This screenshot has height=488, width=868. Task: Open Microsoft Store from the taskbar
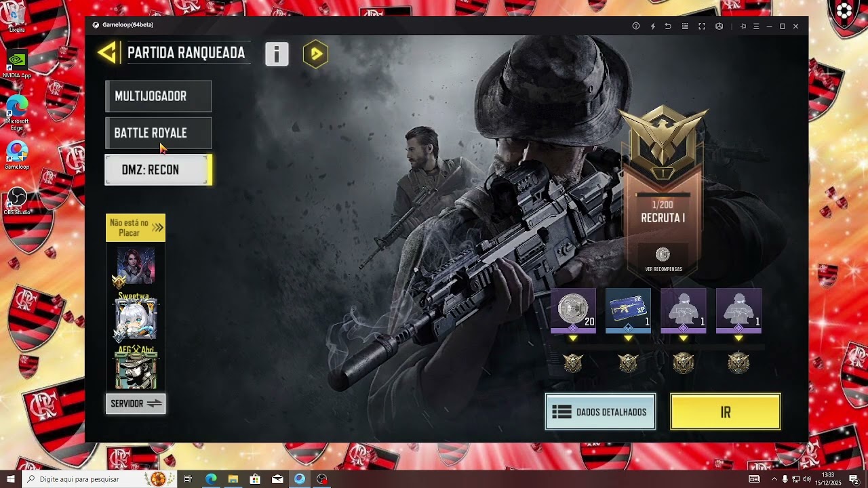click(255, 479)
